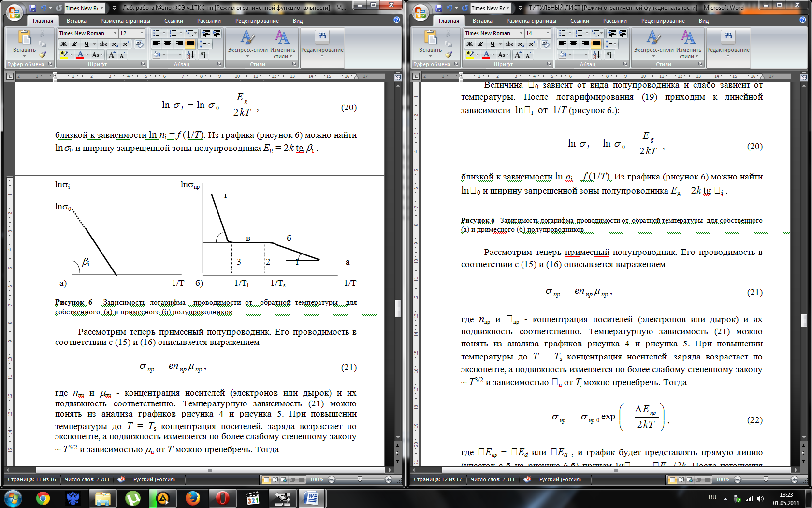This screenshot has height=508, width=812.
Task: Click the zoom slider handle in the left window status bar
Action: pos(360,479)
